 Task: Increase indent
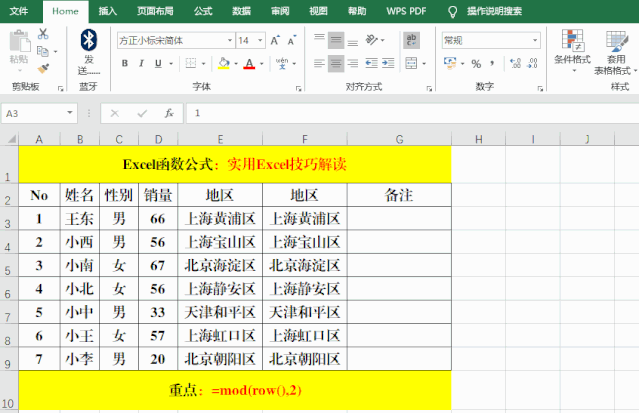(388, 63)
